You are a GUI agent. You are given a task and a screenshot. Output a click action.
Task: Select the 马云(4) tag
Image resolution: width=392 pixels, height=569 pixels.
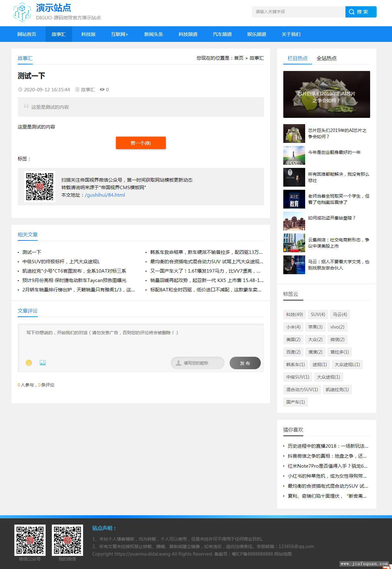point(340,315)
